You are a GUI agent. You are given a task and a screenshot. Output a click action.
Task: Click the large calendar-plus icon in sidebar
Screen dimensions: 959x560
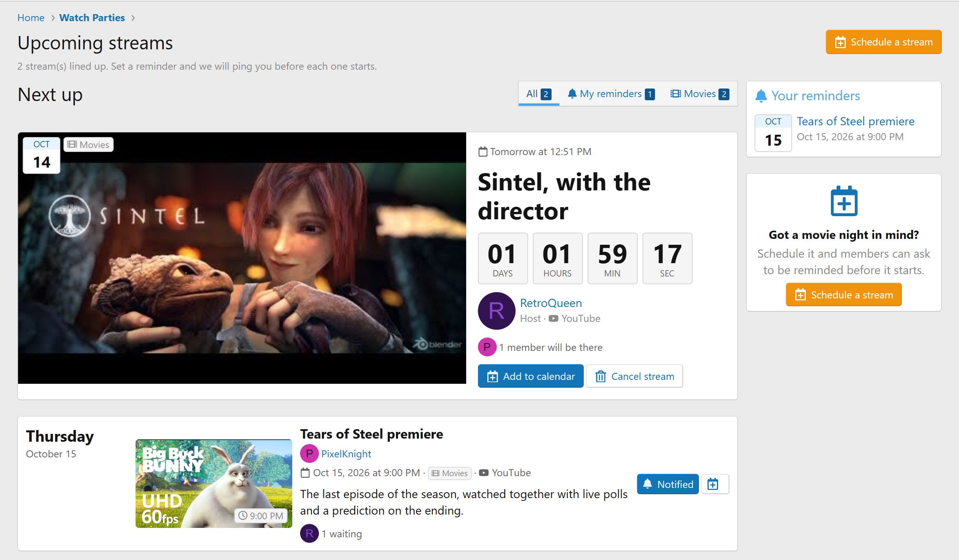tap(844, 201)
